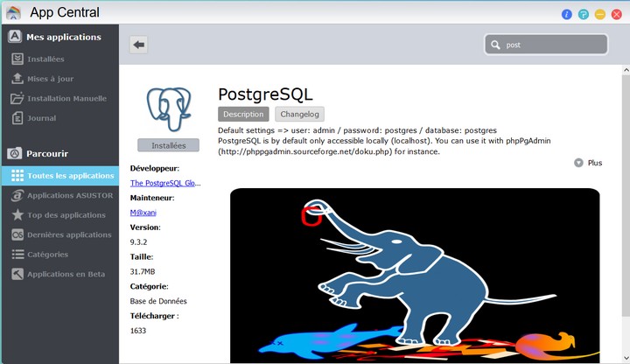Click the Parcourir section icon
The image size is (630, 364).
click(x=15, y=153)
